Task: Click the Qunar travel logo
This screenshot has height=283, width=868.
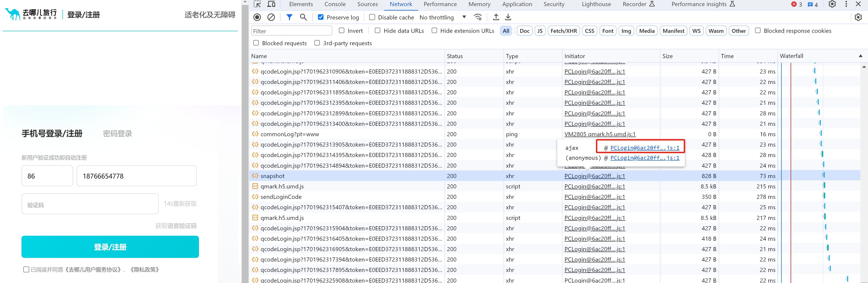Action: pos(31,14)
